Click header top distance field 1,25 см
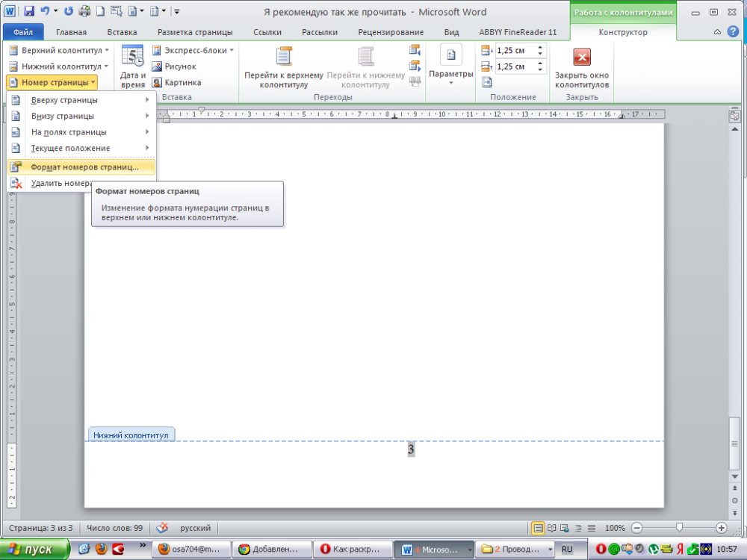747x560 pixels. (x=515, y=51)
